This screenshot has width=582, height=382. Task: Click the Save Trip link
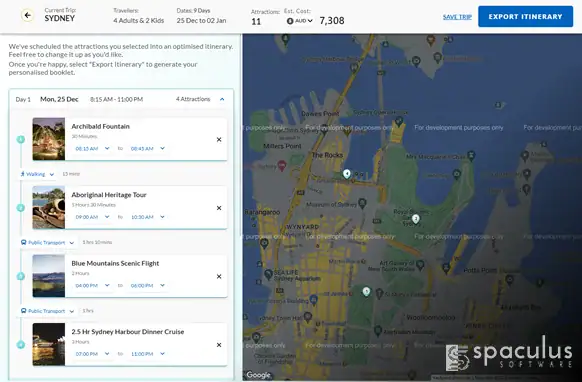click(x=457, y=17)
